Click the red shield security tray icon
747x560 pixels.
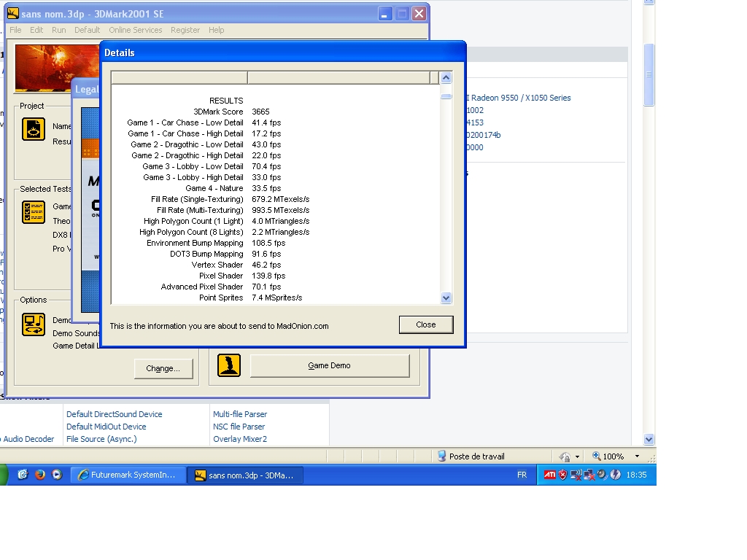(x=563, y=475)
